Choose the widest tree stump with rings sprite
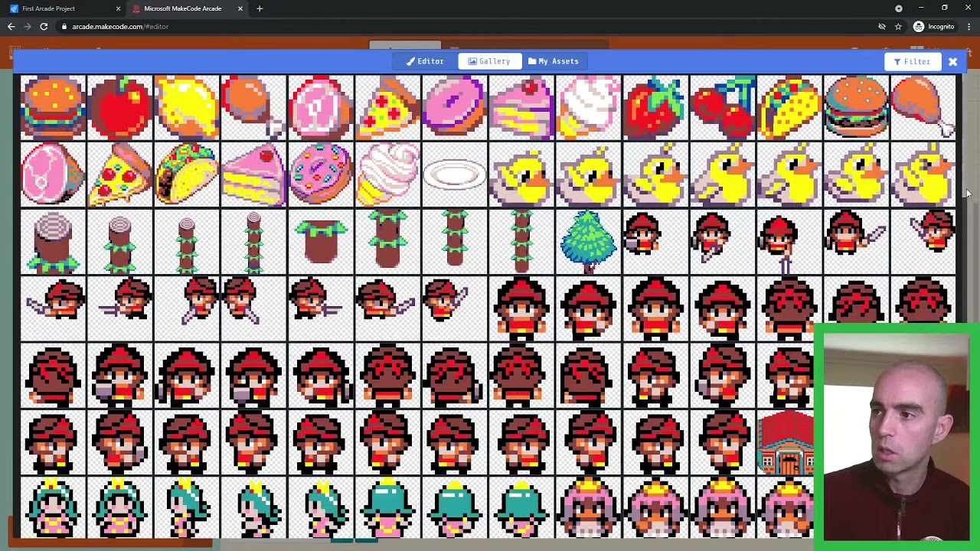Image resolution: width=980 pixels, height=551 pixels. click(54, 241)
